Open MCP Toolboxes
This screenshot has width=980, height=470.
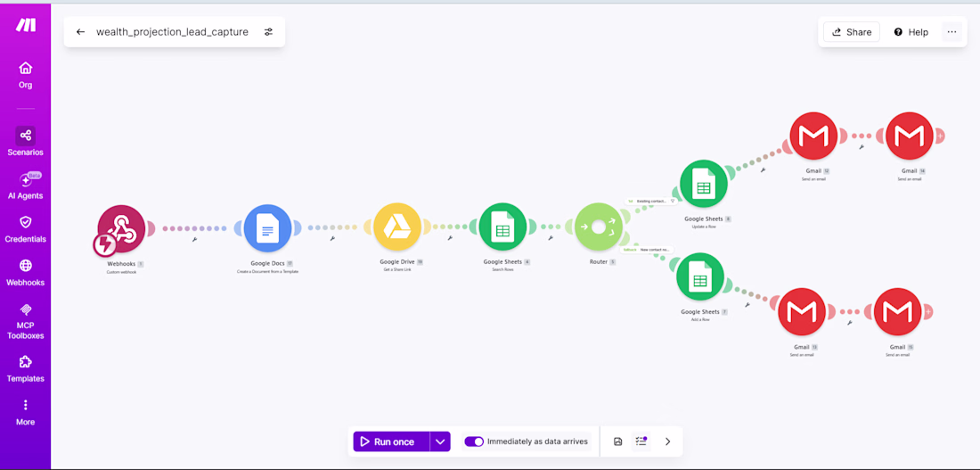pos(26,322)
